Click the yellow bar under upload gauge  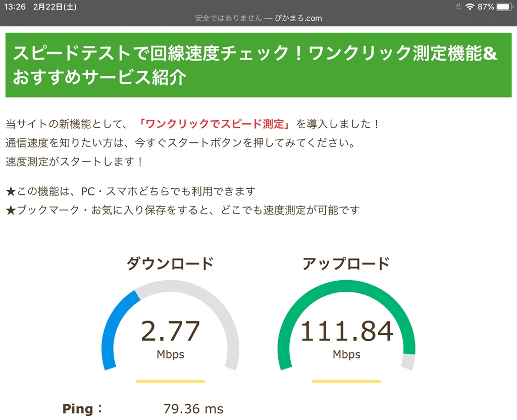346,381
